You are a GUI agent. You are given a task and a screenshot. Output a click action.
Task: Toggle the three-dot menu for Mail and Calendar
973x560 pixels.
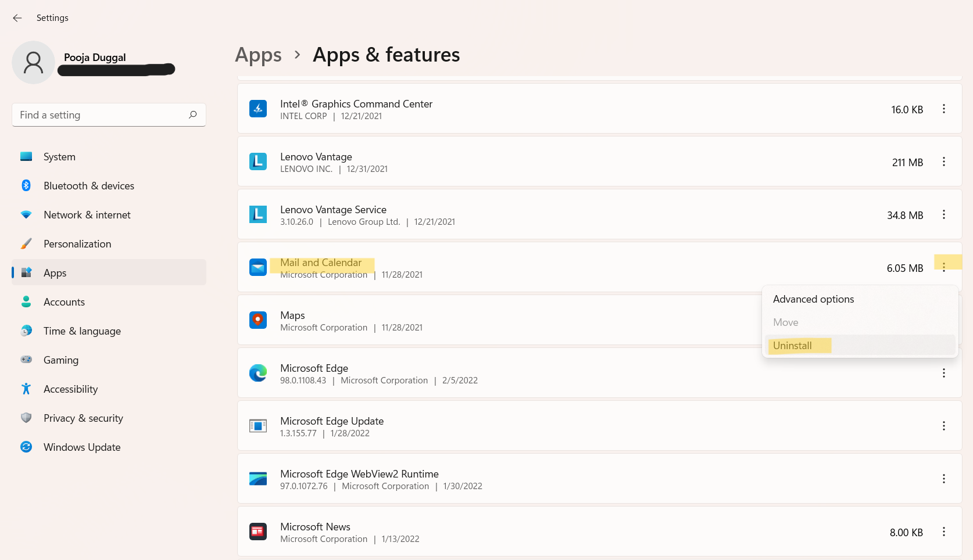944,267
